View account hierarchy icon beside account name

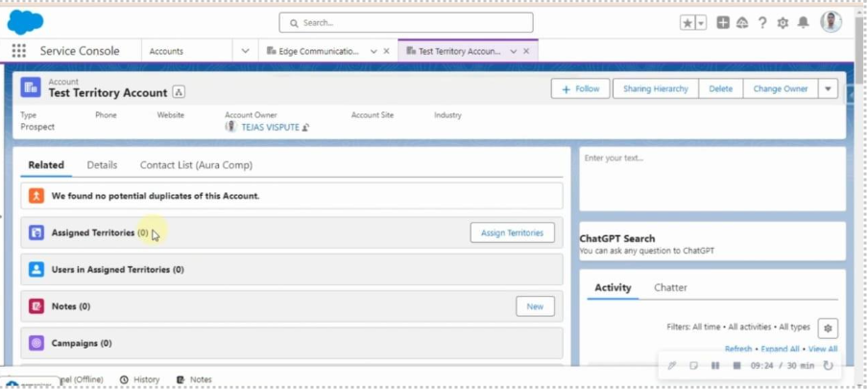coord(179,93)
